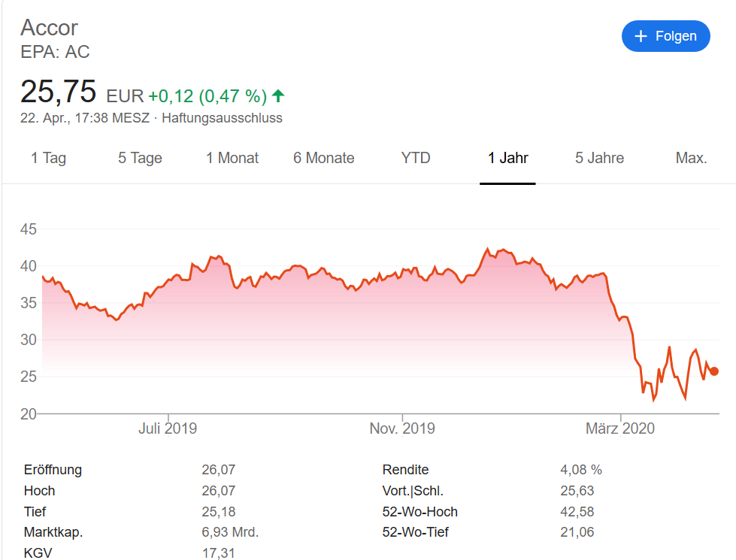The image size is (736, 560).
Task: Click the plus icon in Folgen button
Action: click(642, 36)
